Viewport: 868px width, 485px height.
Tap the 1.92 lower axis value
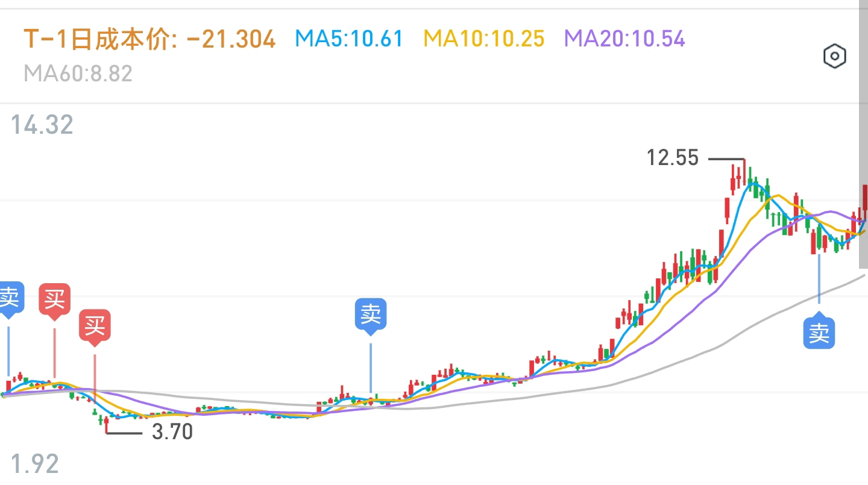coord(35,464)
